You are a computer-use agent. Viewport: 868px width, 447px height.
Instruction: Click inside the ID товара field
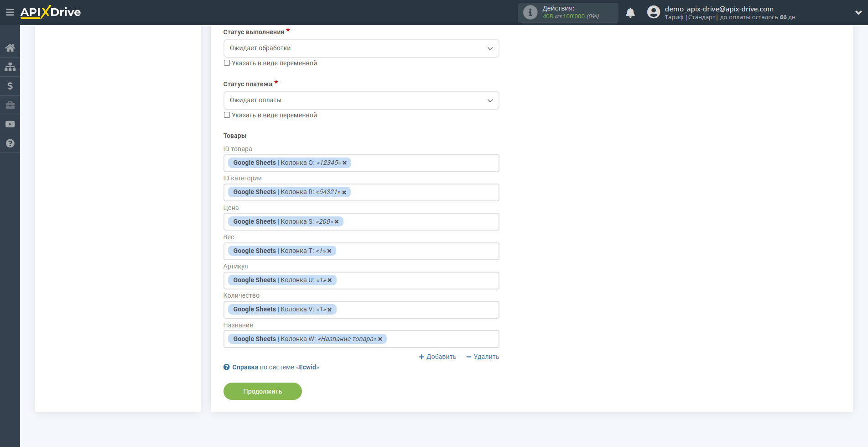coord(361,163)
